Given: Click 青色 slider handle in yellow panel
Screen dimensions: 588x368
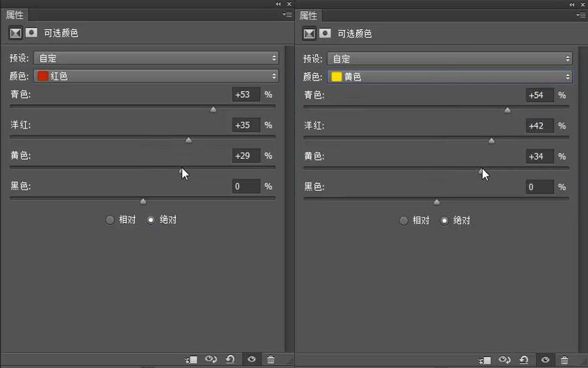Looking at the screenshot, I should (507, 110).
